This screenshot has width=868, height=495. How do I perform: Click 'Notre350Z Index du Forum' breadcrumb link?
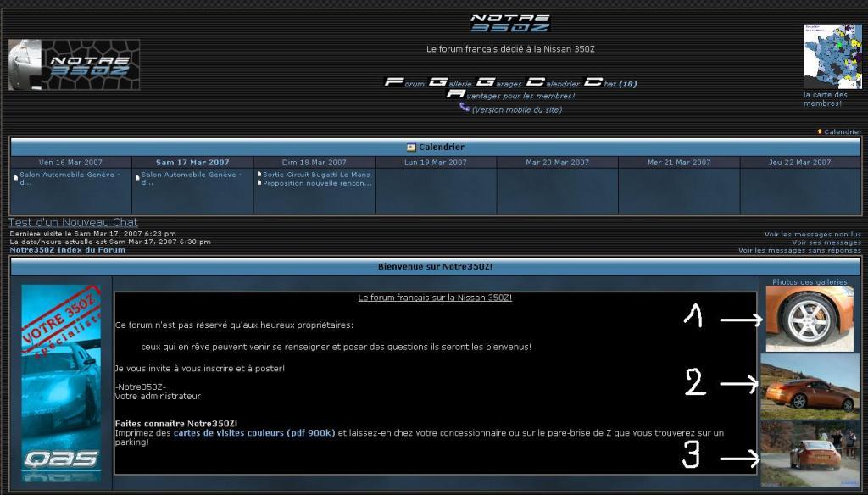click(67, 250)
